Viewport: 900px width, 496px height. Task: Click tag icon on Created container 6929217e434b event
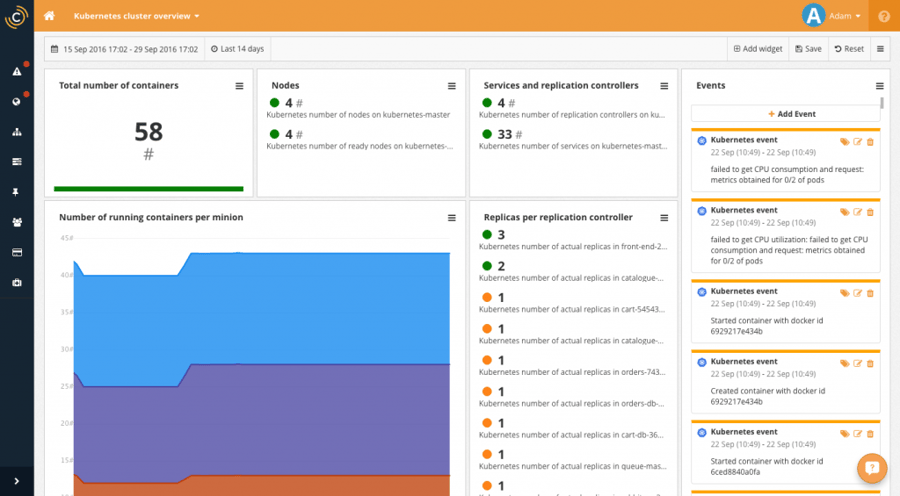pyautogui.click(x=844, y=363)
